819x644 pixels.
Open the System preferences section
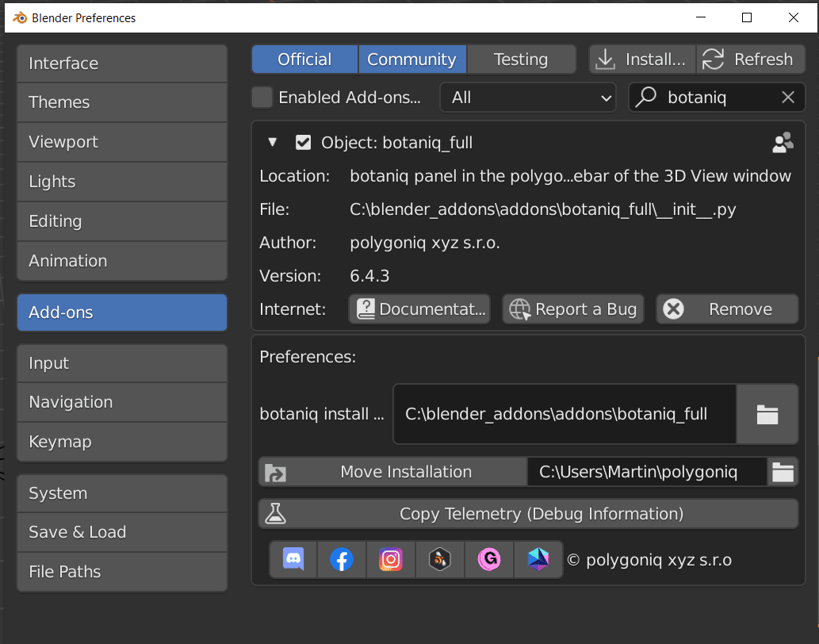122,493
